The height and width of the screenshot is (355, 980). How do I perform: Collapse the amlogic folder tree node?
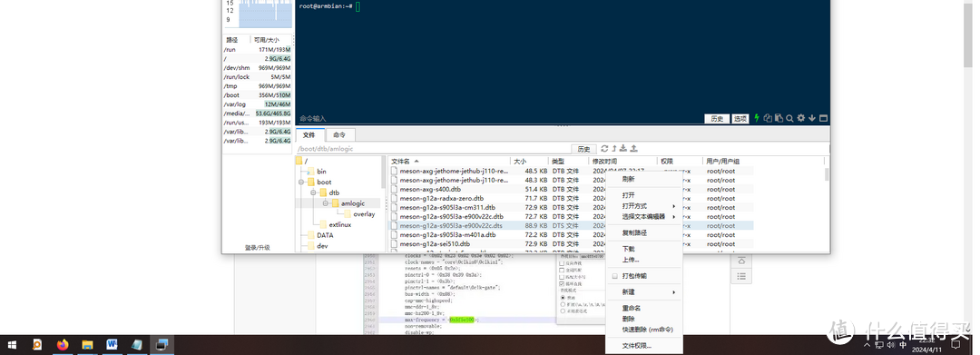(326, 203)
